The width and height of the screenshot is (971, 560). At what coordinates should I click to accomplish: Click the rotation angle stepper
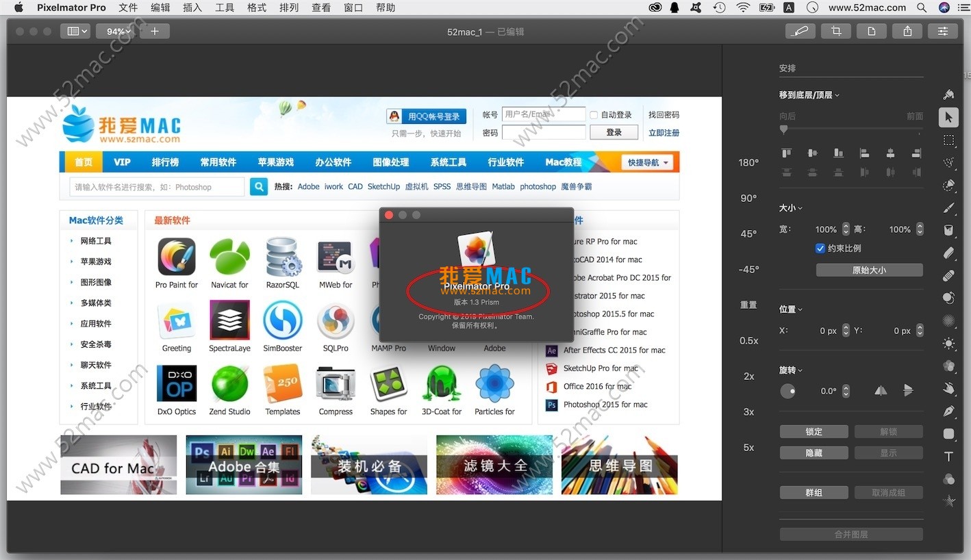coord(846,391)
